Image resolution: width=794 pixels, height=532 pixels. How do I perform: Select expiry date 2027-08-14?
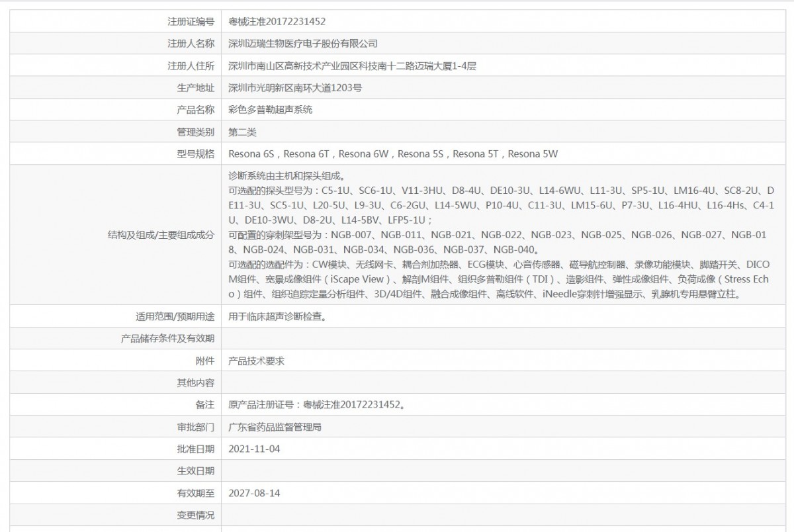point(254,493)
